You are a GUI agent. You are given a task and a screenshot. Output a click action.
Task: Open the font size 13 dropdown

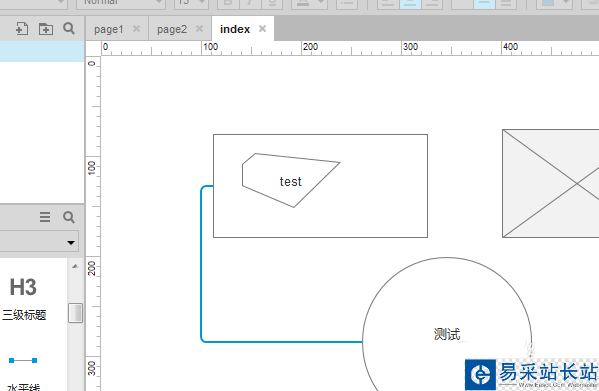point(191,3)
